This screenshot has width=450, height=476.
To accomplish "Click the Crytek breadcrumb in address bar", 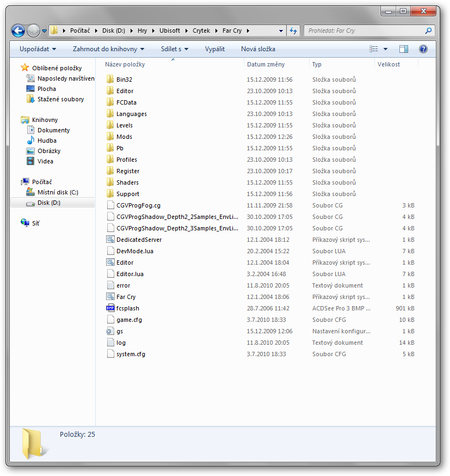I will click(x=201, y=31).
